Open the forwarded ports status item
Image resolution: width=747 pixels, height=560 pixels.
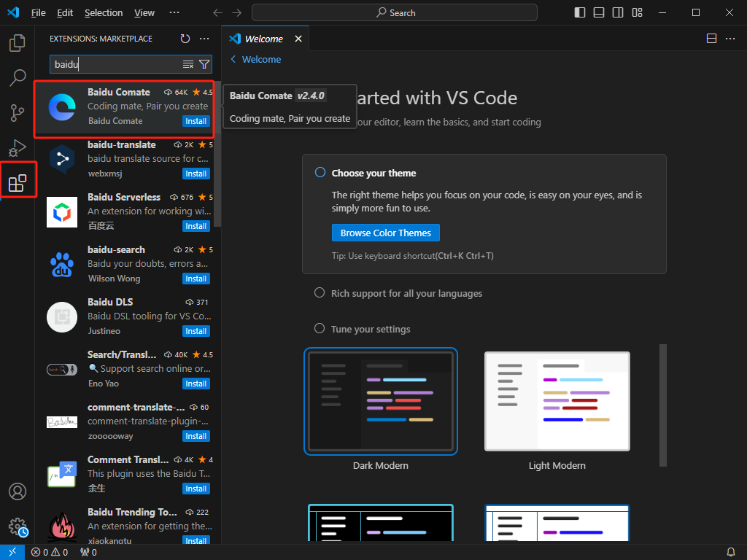coord(88,553)
